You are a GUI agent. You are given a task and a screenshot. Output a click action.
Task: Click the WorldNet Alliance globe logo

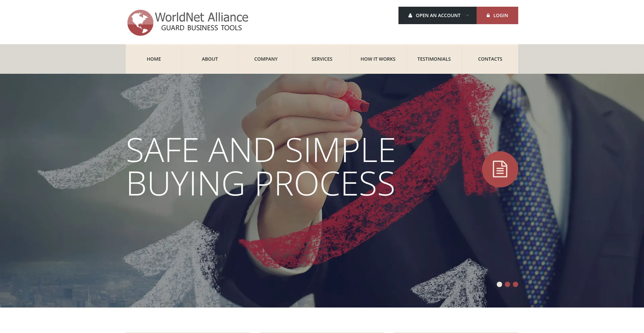(140, 23)
